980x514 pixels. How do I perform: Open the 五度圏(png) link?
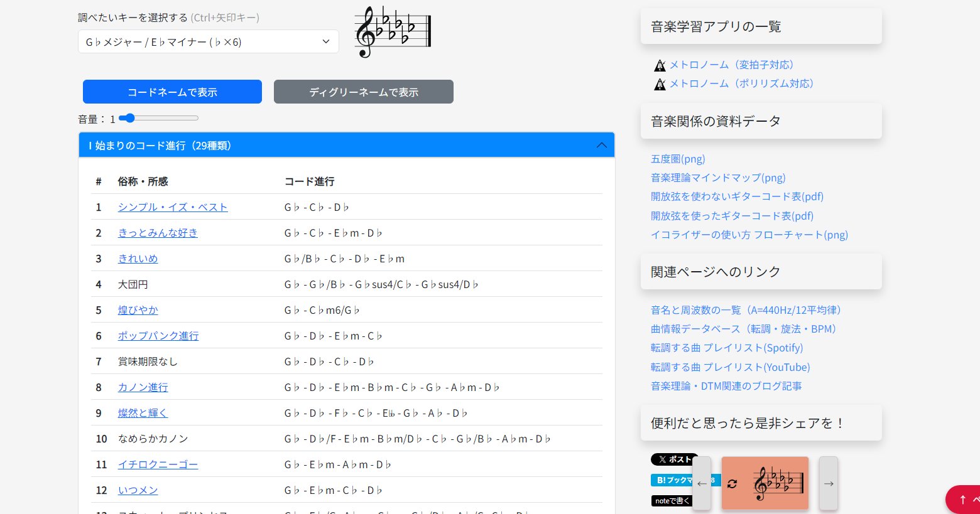click(678, 159)
